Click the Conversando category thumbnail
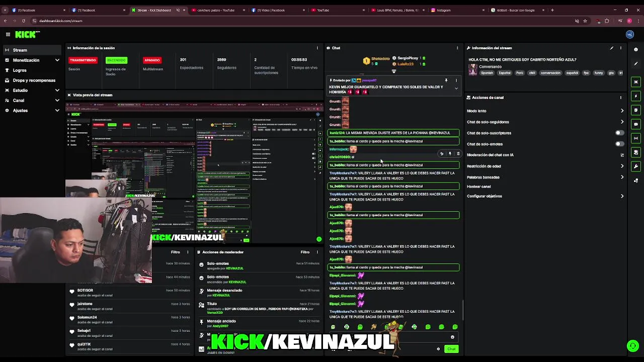 click(x=473, y=70)
